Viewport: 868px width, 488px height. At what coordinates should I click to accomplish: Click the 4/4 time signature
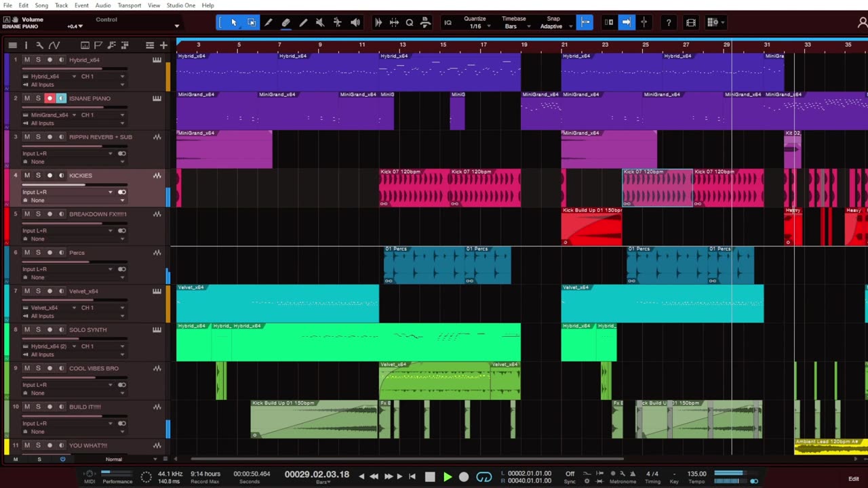tap(652, 474)
